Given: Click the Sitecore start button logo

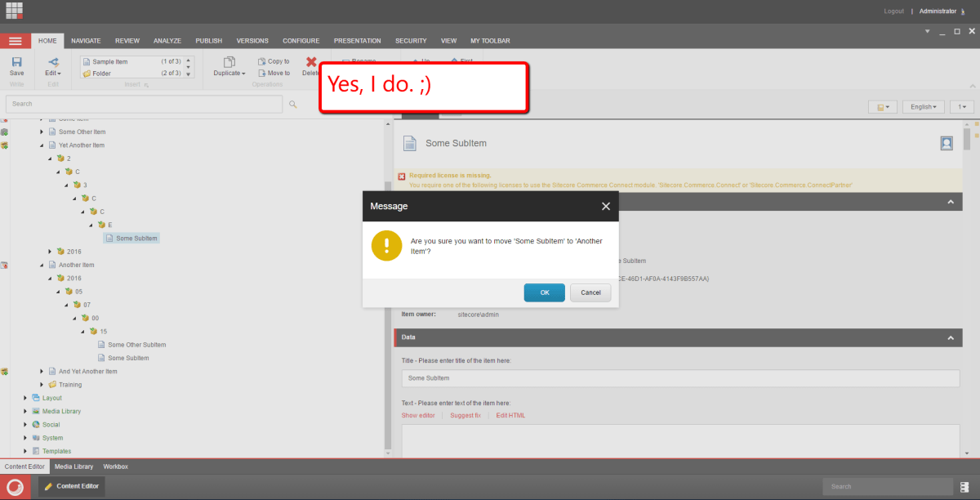Looking at the screenshot, I should coord(15,486).
